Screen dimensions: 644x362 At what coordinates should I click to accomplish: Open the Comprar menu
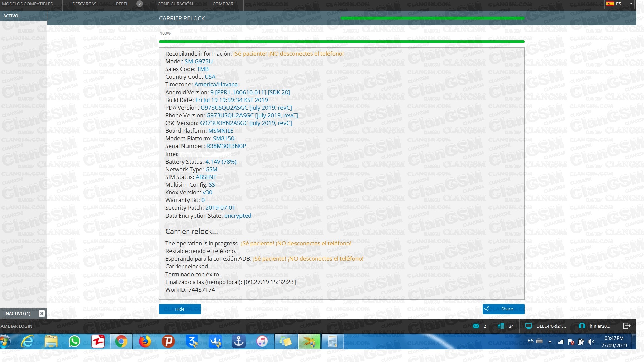(x=223, y=4)
